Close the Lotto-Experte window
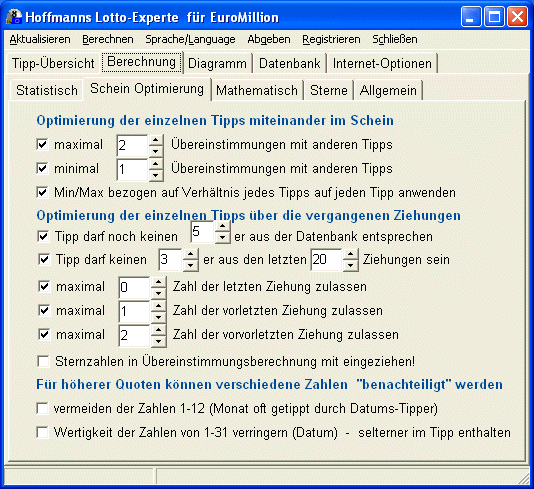The image size is (534, 489). 517,16
